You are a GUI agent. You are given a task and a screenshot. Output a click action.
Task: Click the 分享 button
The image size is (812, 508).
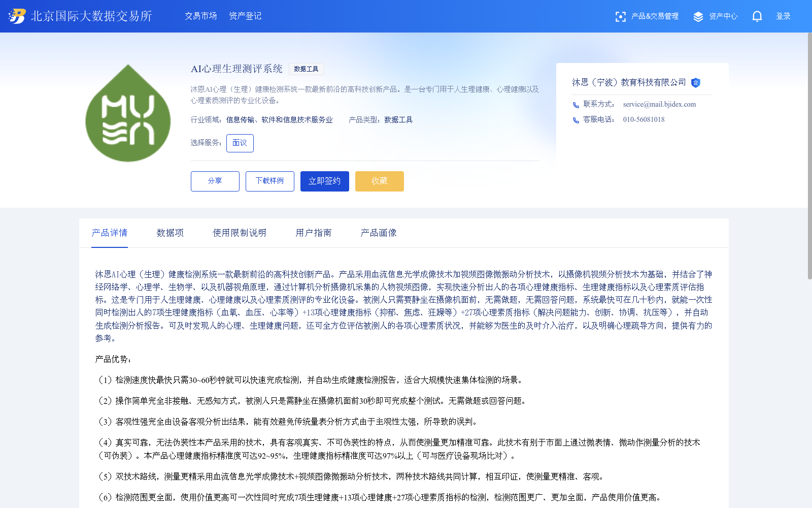pyautogui.click(x=215, y=181)
